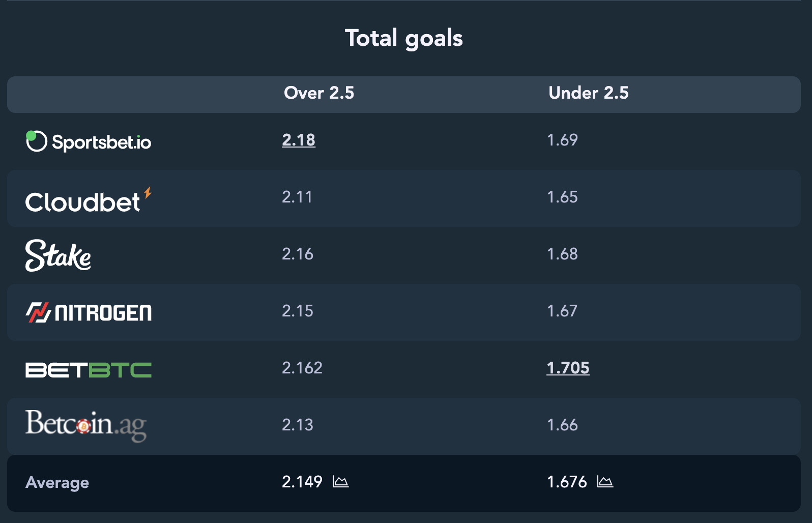
Task: Click the Total goals heading
Action: (x=404, y=39)
